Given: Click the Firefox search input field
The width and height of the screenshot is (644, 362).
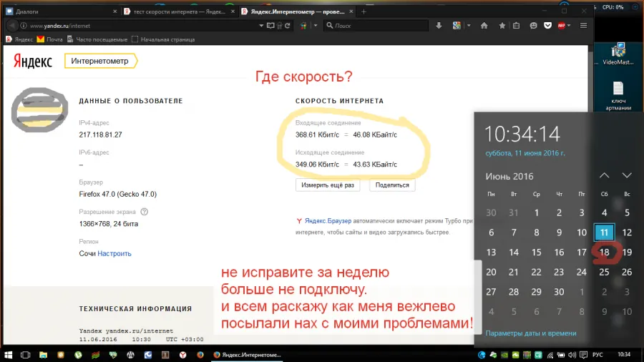Looking at the screenshot, I should [376, 26].
